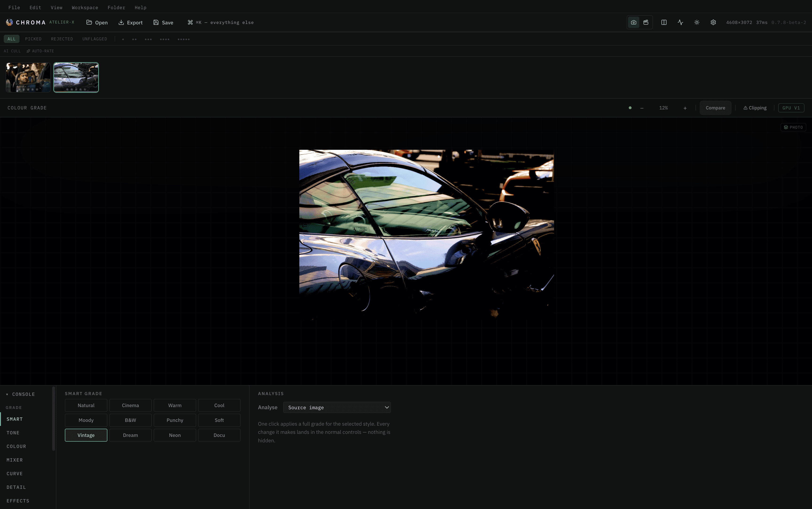This screenshot has width=812, height=509.
Task: Filter by one-star rating
Action: [x=123, y=39]
